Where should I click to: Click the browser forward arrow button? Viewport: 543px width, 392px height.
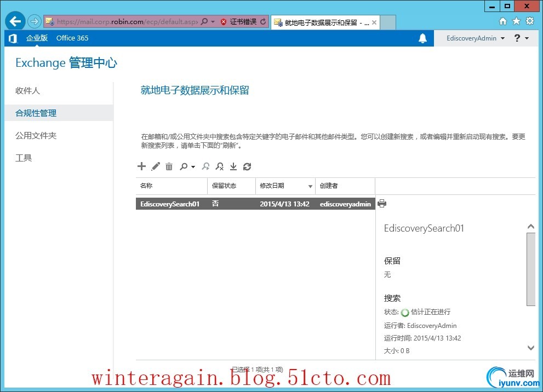35,21
